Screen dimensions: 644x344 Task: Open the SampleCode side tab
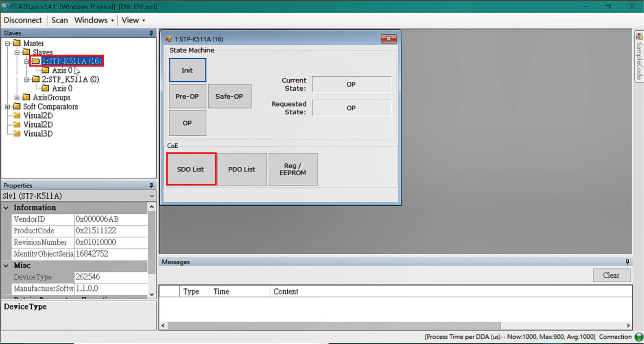(x=639, y=57)
